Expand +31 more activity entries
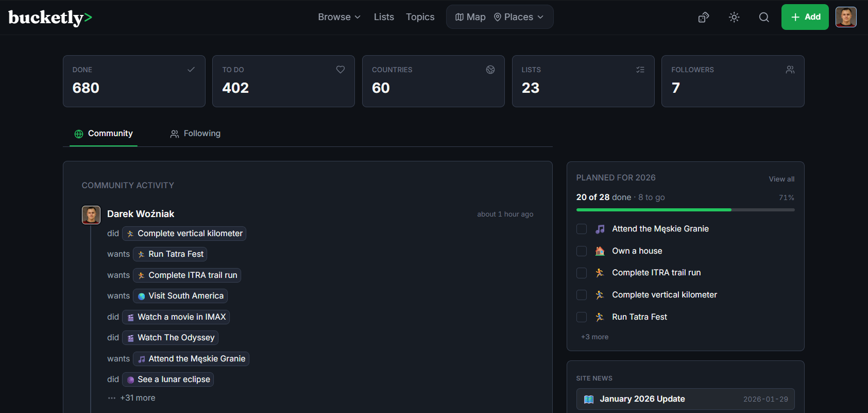Screen dimensions: 868x413 coord(138,398)
